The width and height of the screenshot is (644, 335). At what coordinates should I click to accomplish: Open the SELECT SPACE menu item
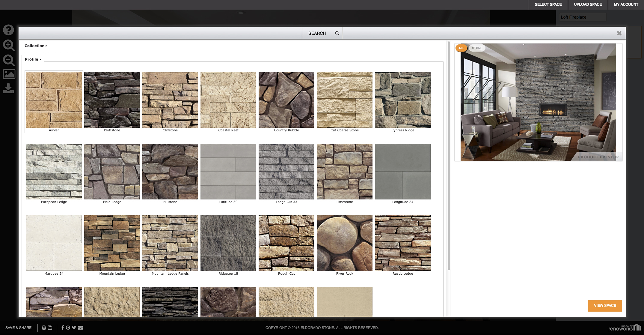click(x=548, y=4)
